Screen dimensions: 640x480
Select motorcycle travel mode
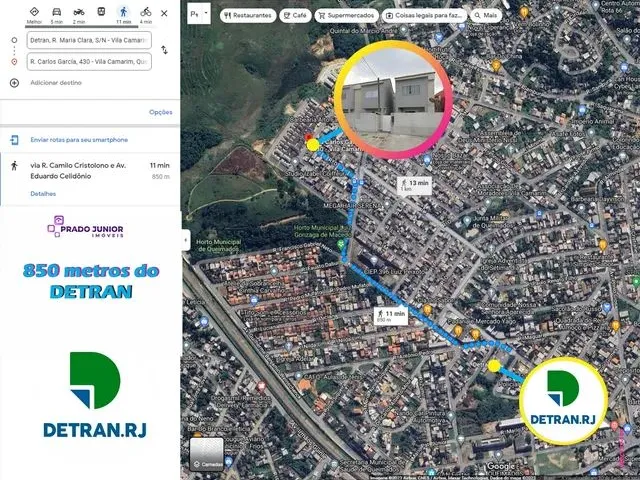pos(79,11)
